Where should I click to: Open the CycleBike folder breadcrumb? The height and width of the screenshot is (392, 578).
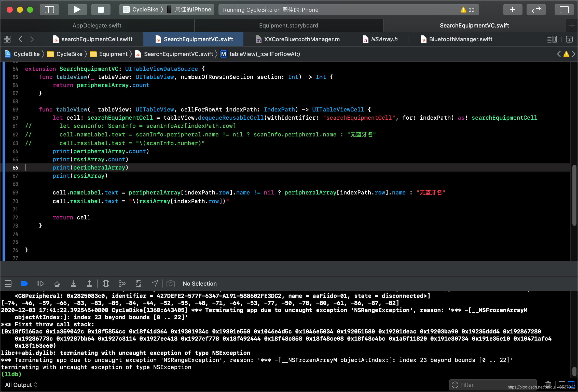click(x=65, y=54)
